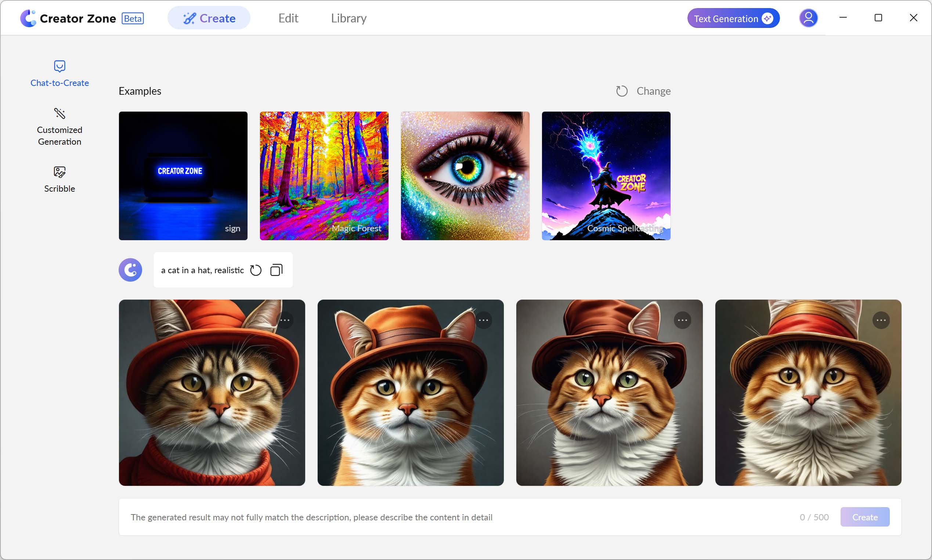
Task: Open the Scribble tool icon
Action: [59, 172]
